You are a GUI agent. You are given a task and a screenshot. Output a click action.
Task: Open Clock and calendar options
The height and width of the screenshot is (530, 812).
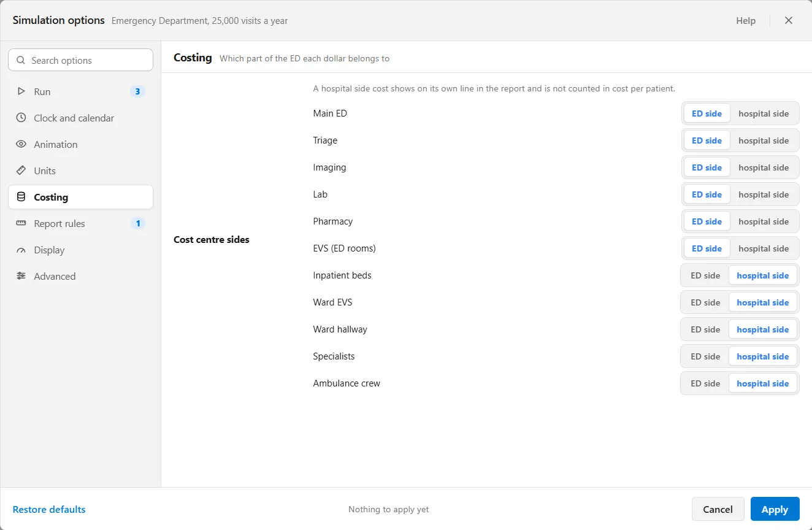[x=80, y=118]
